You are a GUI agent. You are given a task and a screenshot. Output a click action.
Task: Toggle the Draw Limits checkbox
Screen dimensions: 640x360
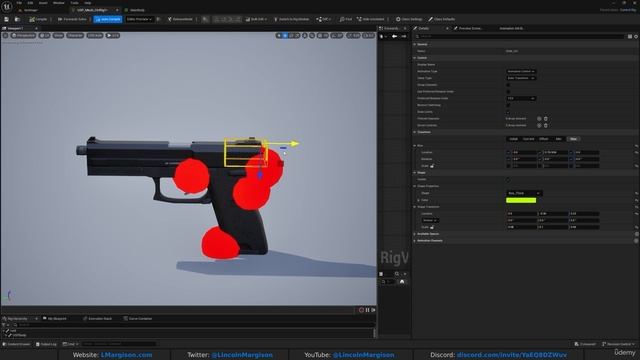point(508,112)
